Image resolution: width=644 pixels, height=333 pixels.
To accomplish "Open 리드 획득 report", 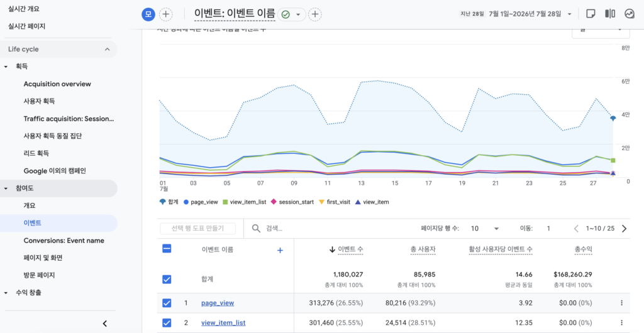I will tap(36, 153).
